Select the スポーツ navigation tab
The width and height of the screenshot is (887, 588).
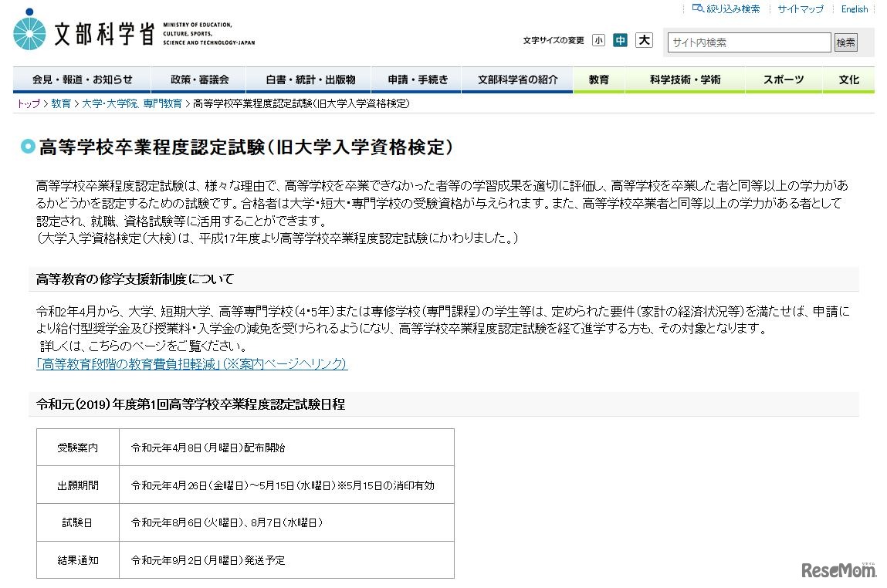tap(784, 79)
